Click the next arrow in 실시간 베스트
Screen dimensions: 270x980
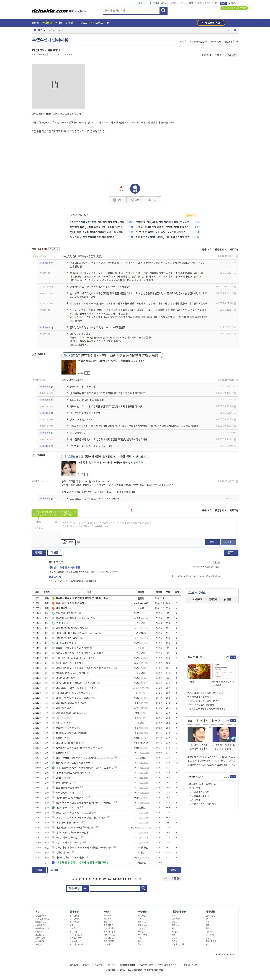(x=235, y=657)
